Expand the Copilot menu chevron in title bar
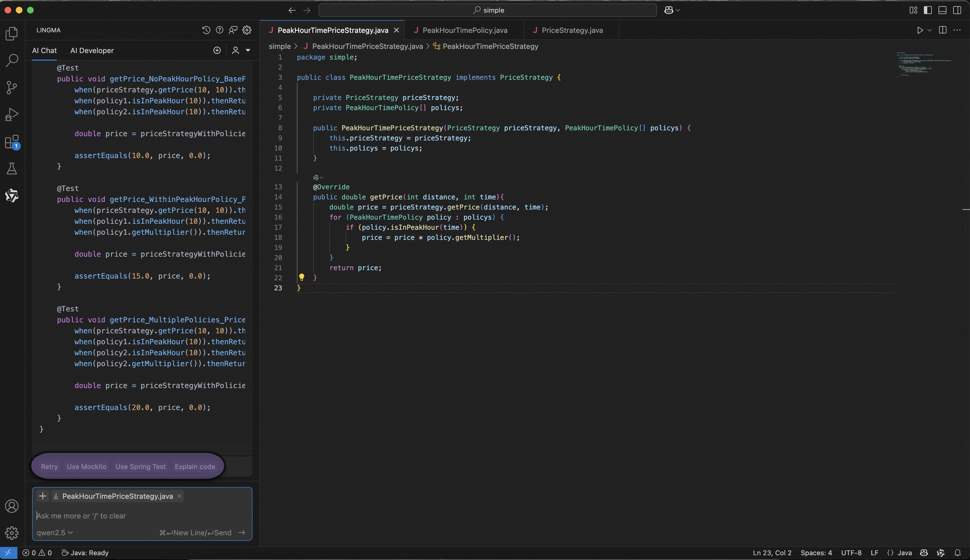970x560 pixels. click(x=678, y=10)
